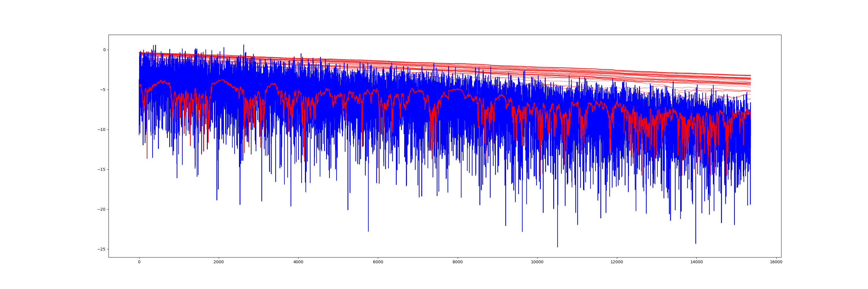Image resolution: width=868 pixels, height=289 pixels.
Task: Click the y-axis tick label 0
Action: (104, 50)
